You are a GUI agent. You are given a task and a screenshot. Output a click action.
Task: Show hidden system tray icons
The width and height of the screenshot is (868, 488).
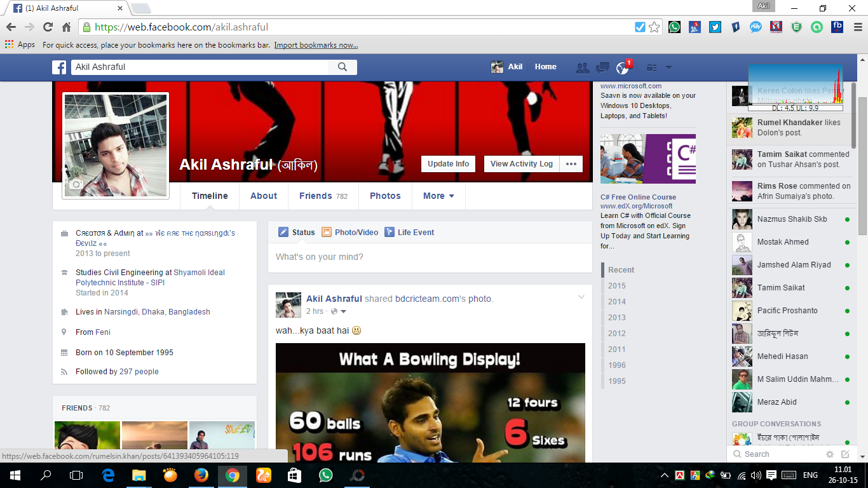[x=665, y=475]
